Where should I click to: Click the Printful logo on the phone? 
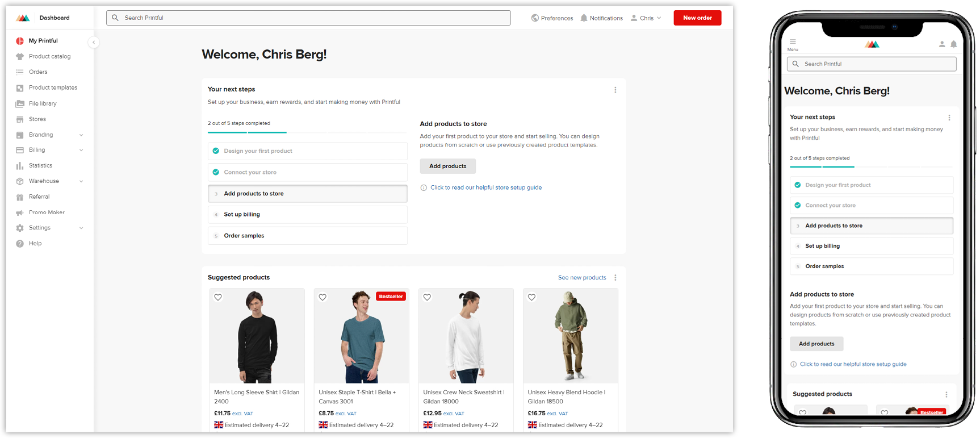pos(872,44)
